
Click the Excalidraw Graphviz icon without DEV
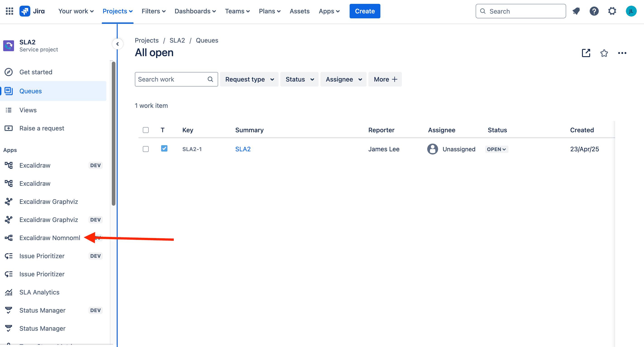pyautogui.click(x=9, y=202)
